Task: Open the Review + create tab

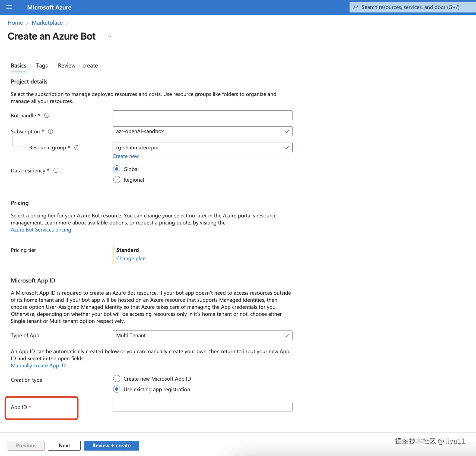Action: [78, 66]
